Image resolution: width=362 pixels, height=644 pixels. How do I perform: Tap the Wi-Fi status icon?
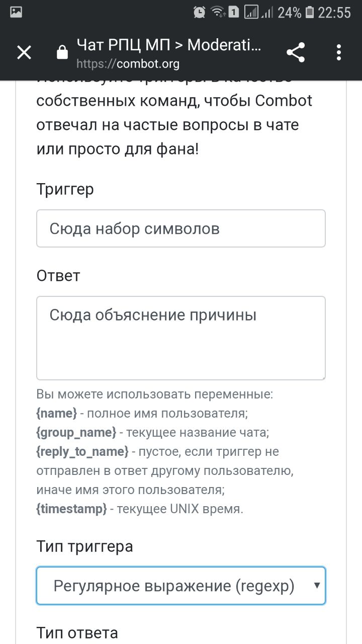(218, 12)
